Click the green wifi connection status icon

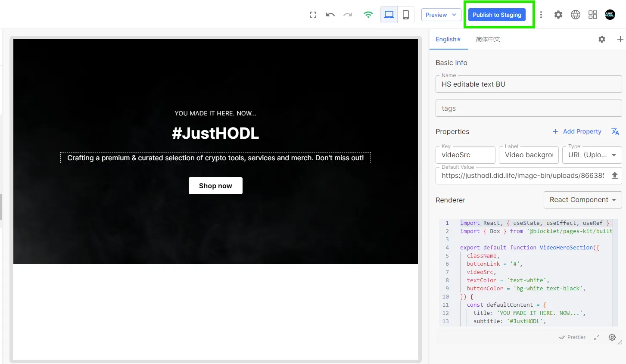368,15
